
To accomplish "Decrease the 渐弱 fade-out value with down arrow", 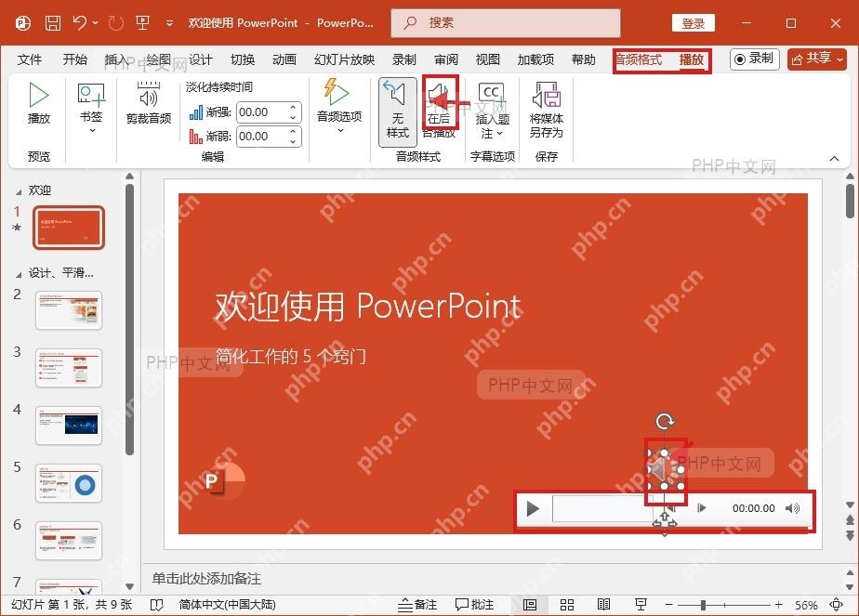I will point(293,142).
